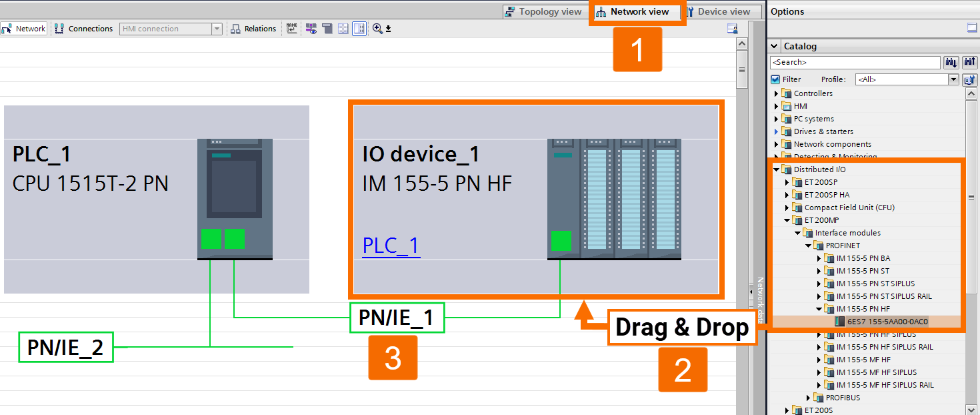Click the user layout icon above scrollbar
This screenshot has width=980, height=415.
[x=732, y=29]
